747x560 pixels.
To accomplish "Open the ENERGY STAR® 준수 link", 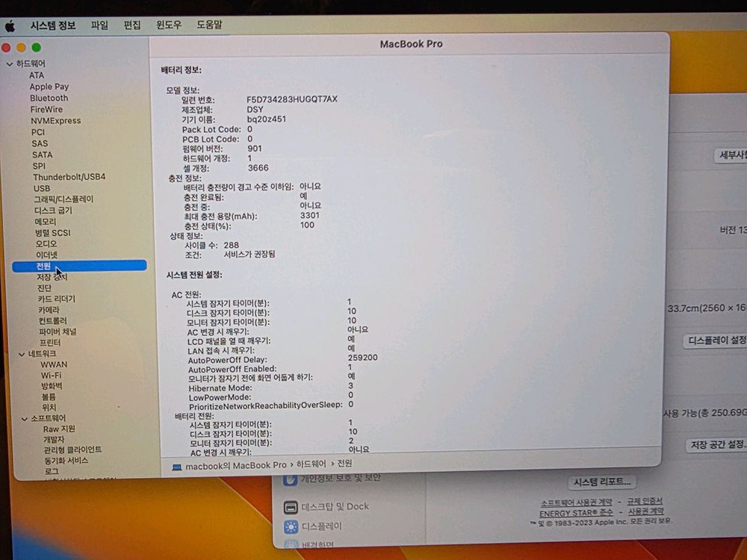I will 576,514.
